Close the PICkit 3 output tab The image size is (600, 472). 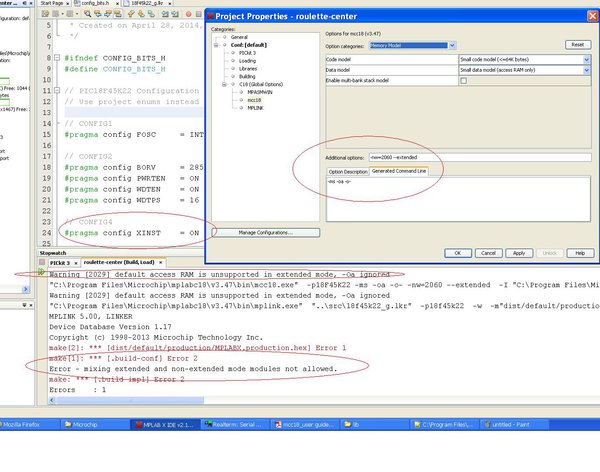[76, 263]
